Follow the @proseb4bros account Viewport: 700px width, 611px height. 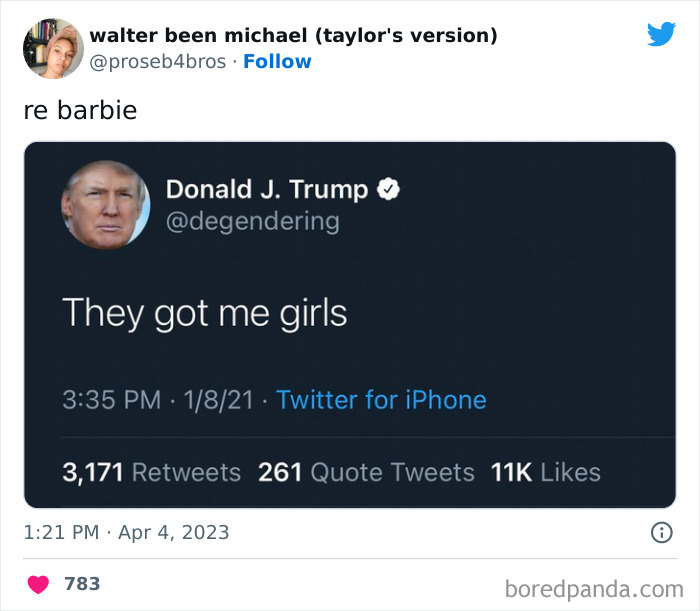click(277, 62)
